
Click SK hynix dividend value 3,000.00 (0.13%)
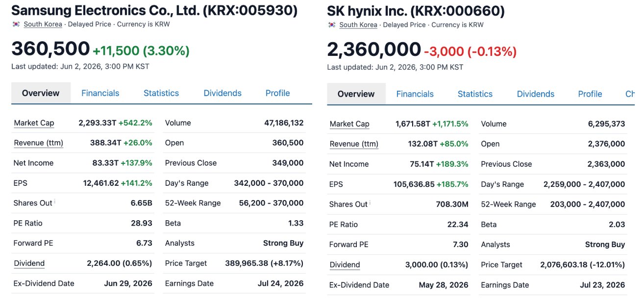[x=437, y=265]
